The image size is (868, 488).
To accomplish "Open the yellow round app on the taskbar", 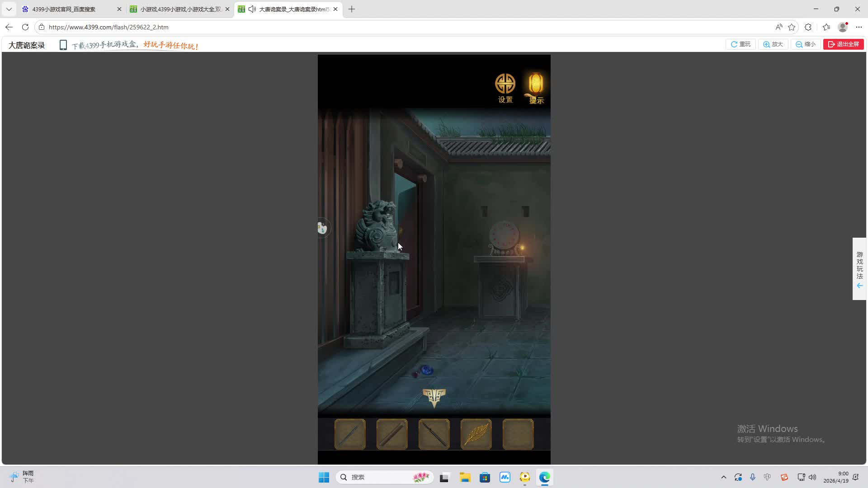I will click(524, 477).
